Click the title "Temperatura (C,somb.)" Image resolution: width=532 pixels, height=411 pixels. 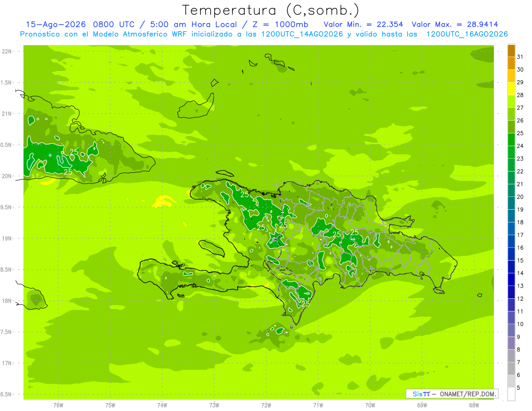coord(271,10)
